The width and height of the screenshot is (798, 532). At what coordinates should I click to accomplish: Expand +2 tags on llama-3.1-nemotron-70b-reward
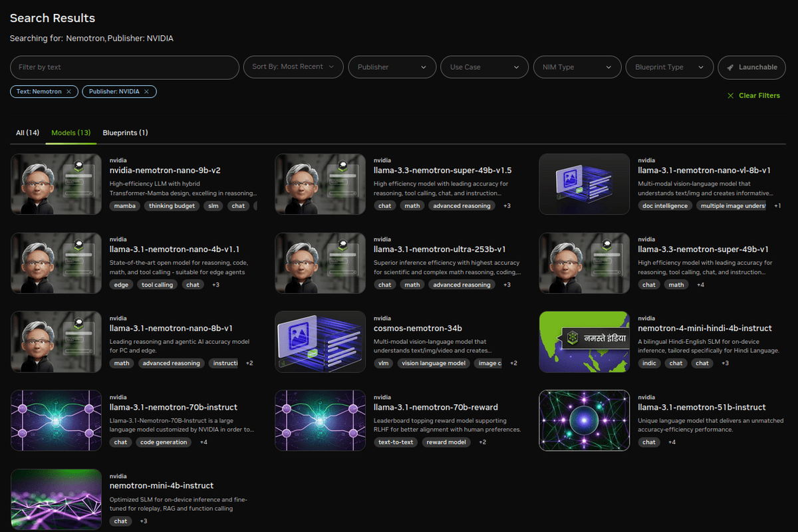coord(482,442)
